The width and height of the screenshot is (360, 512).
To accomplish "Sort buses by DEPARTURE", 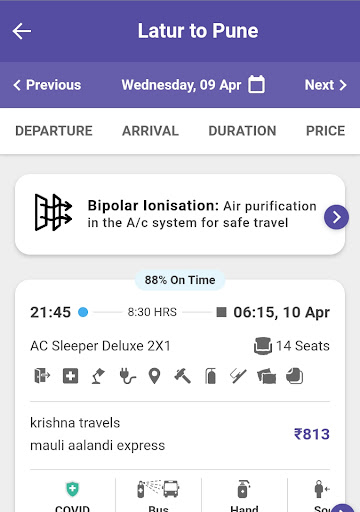I will [x=54, y=131].
